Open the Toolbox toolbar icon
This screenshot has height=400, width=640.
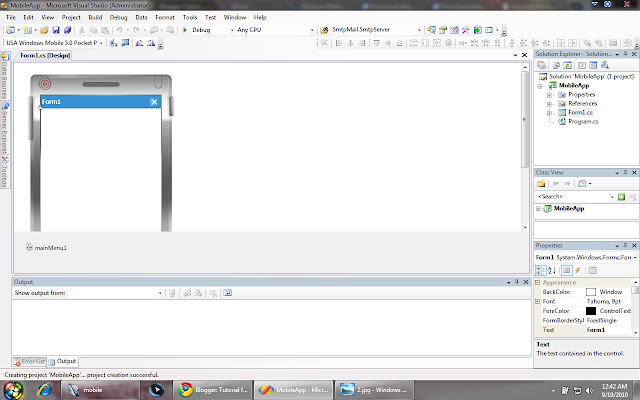(466, 30)
